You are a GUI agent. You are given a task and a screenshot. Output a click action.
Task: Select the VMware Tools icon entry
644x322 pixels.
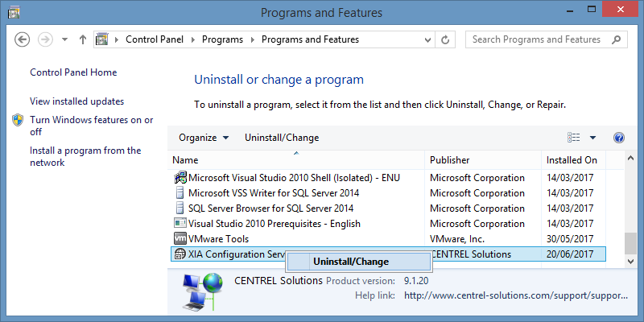pos(180,238)
